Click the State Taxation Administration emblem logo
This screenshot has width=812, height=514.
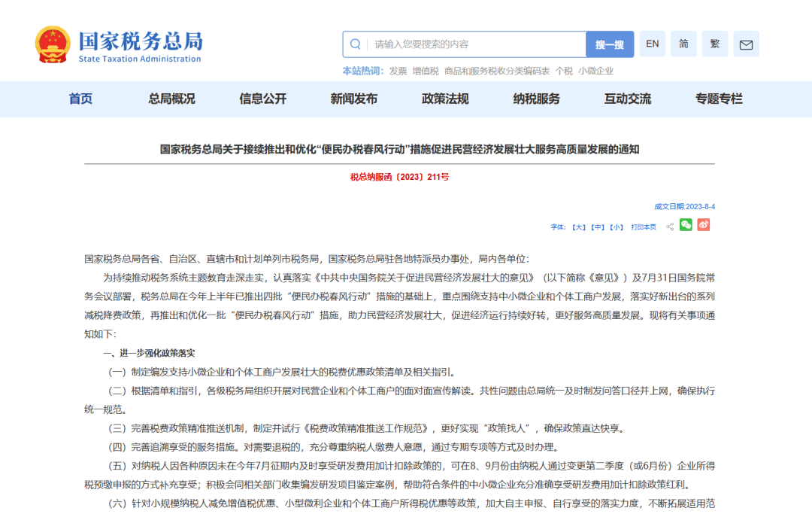coord(53,44)
